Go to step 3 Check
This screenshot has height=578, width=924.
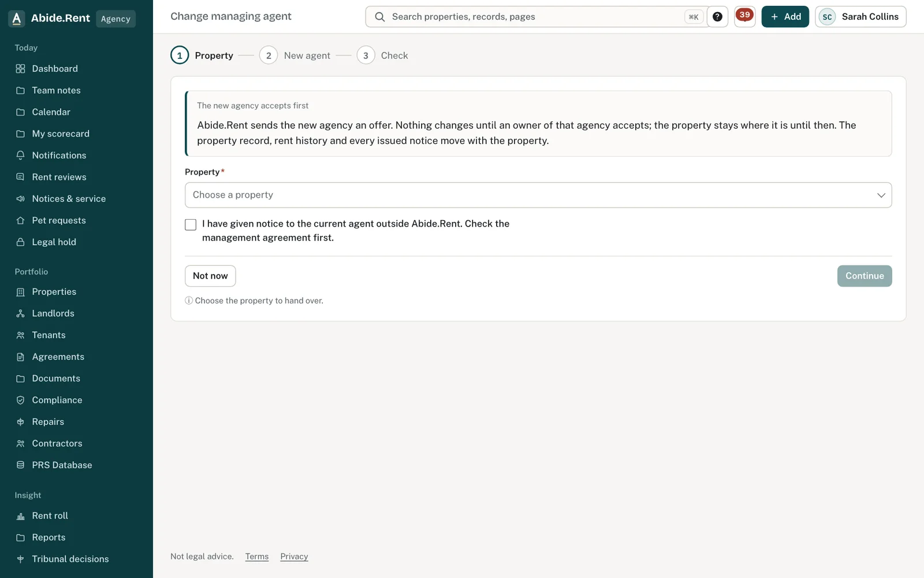coord(382,55)
